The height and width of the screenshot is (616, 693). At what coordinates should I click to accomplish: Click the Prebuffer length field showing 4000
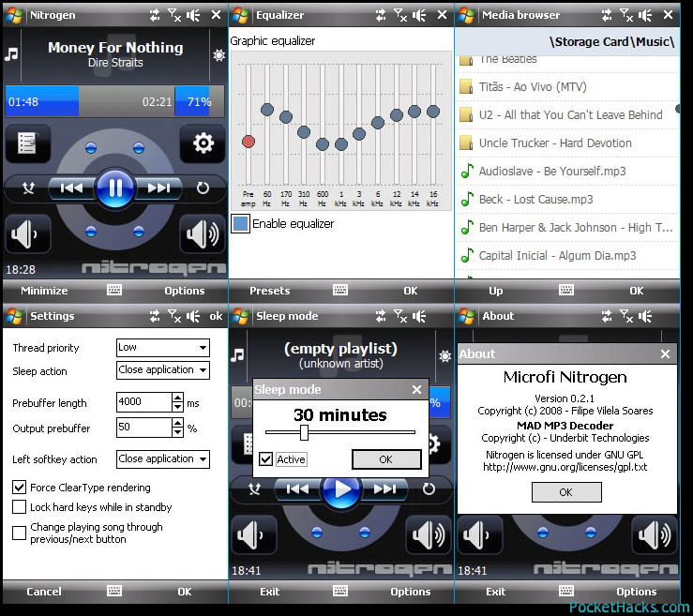click(144, 402)
